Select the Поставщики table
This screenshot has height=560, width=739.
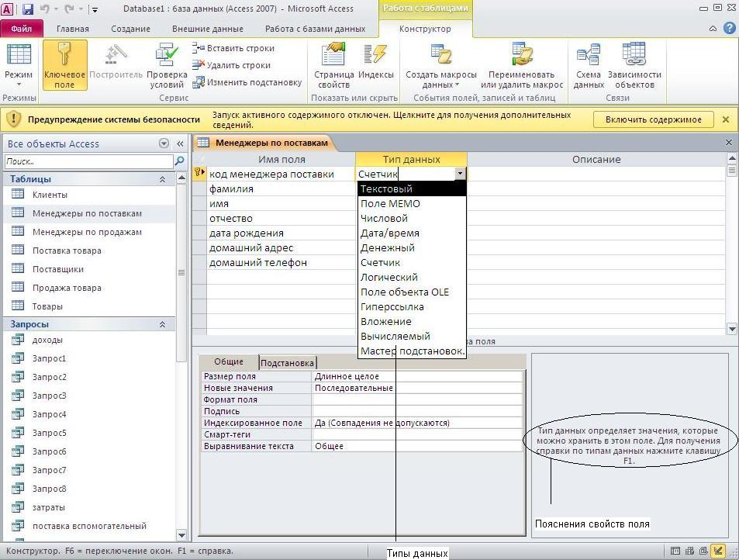click(x=57, y=269)
